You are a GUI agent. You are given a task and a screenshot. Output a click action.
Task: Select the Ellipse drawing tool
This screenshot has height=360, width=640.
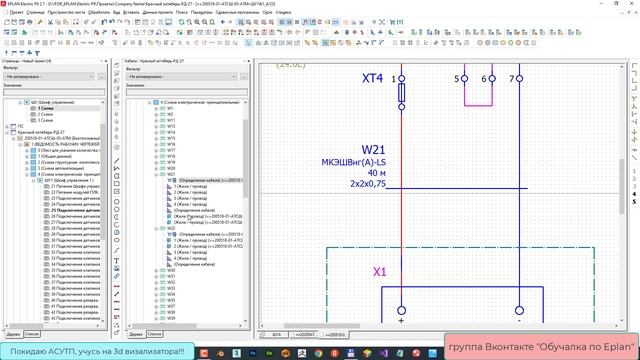tap(117, 240)
